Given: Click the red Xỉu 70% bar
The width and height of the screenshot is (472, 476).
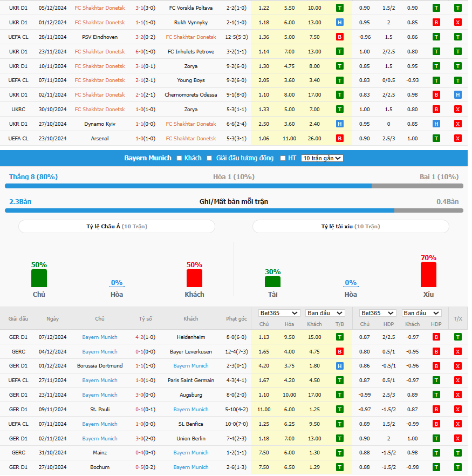Looking at the screenshot, I should 429,274.
